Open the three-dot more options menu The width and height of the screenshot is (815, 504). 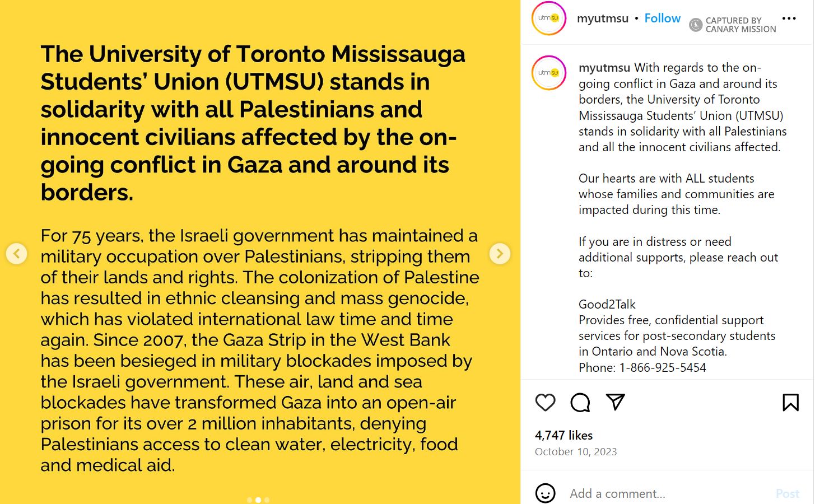789,18
